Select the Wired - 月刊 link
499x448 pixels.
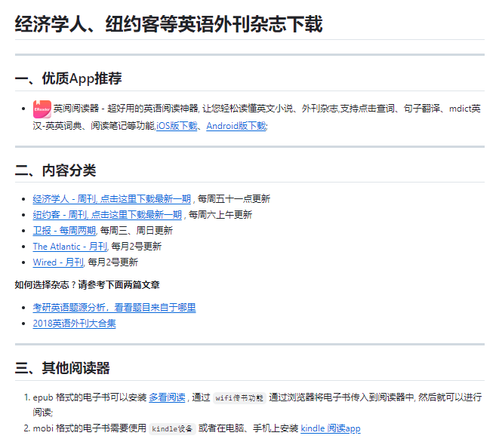(x=58, y=262)
